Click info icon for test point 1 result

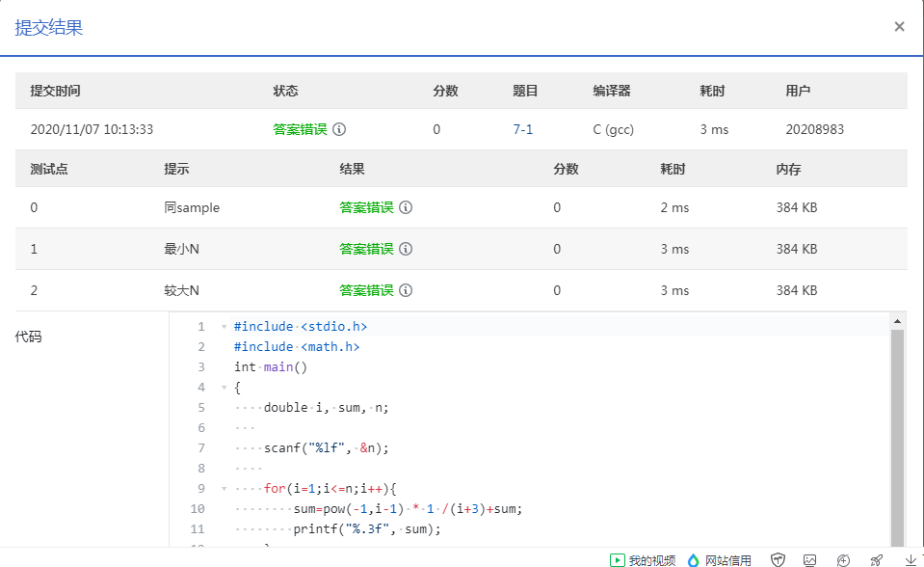click(x=406, y=249)
